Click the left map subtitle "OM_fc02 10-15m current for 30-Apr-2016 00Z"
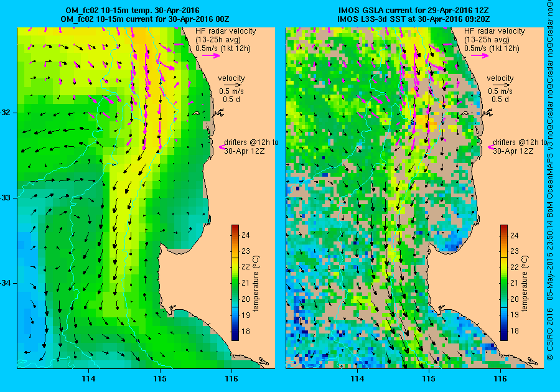The width and height of the screenshot is (560, 392). [144, 19]
